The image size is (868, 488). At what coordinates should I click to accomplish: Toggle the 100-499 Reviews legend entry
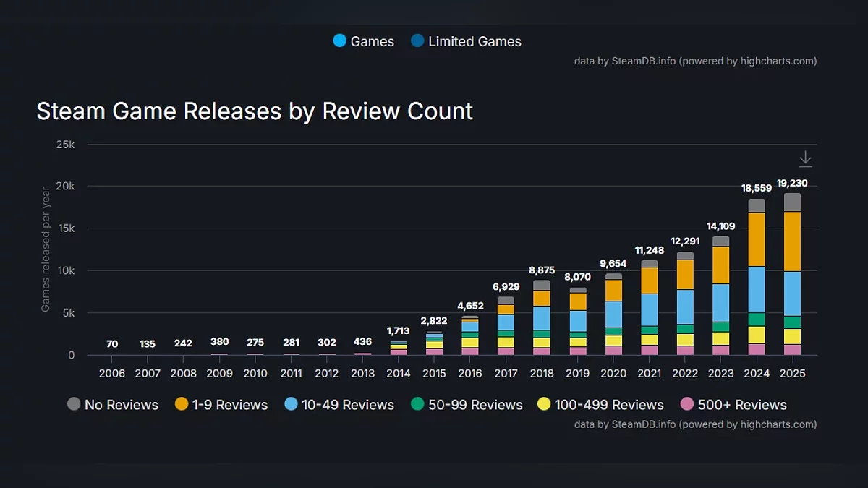600,405
